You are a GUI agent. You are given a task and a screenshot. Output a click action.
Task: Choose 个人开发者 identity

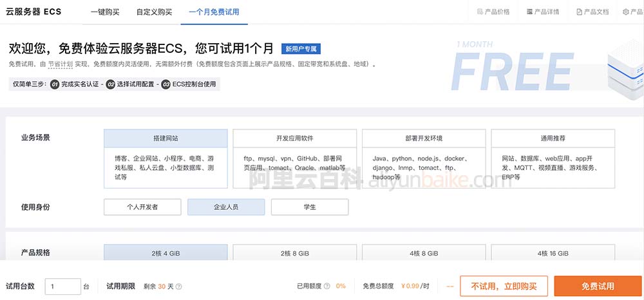pos(142,207)
